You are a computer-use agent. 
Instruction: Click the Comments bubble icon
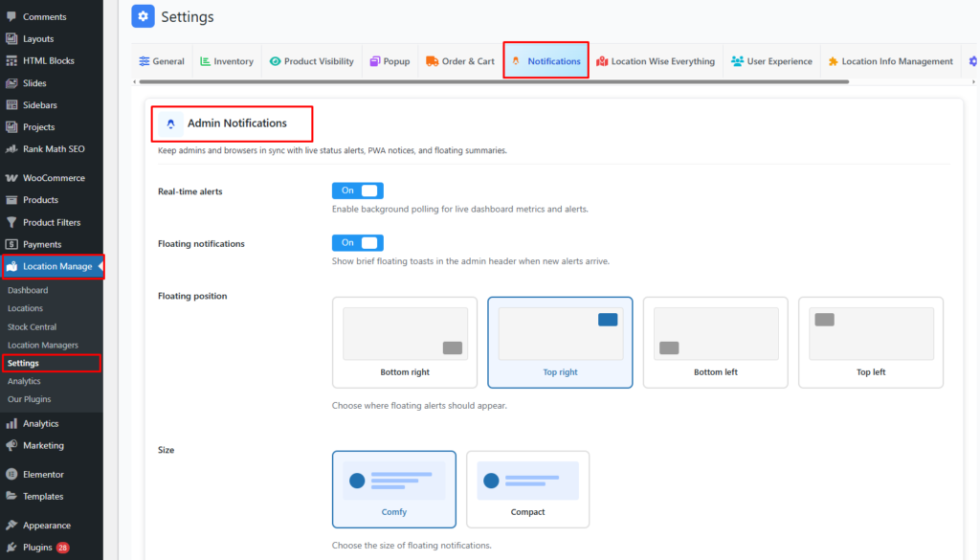pos(11,17)
